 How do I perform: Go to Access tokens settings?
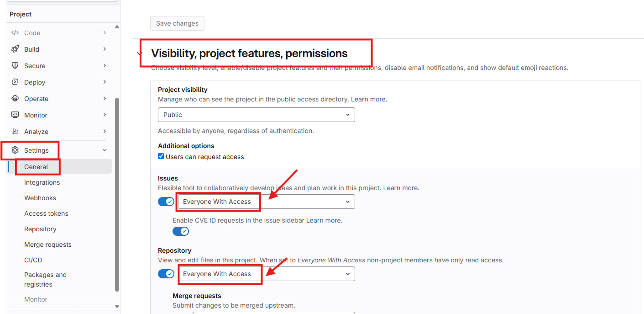[x=46, y=213]
